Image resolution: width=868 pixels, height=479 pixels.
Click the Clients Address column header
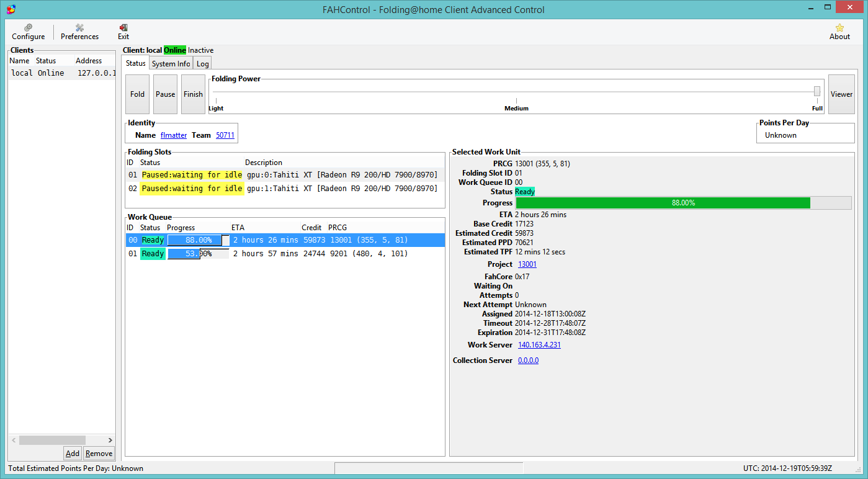pos(89,61)
